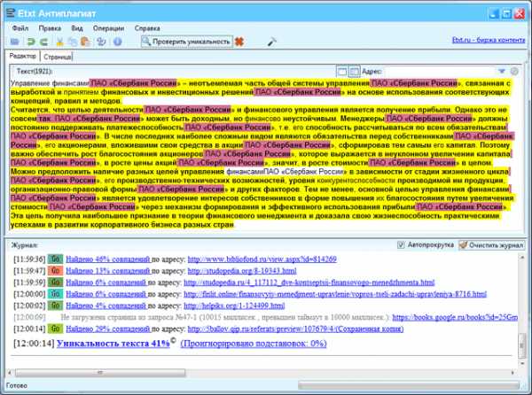The height and width of the screenshot is (395, 532).
Task: Click the undo arrow icon
Action: coord(30,42)
